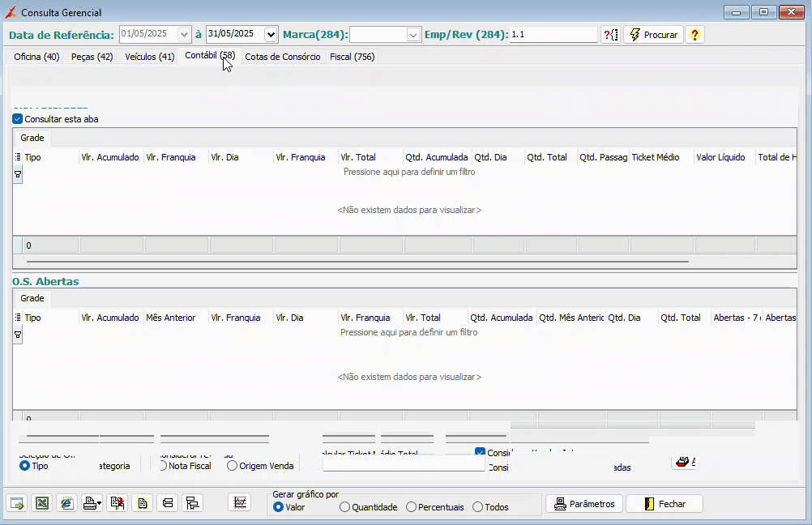The image size is (812, 525).
Task: Switch to the Veículos (41) tab
Action: pos(150,57)
